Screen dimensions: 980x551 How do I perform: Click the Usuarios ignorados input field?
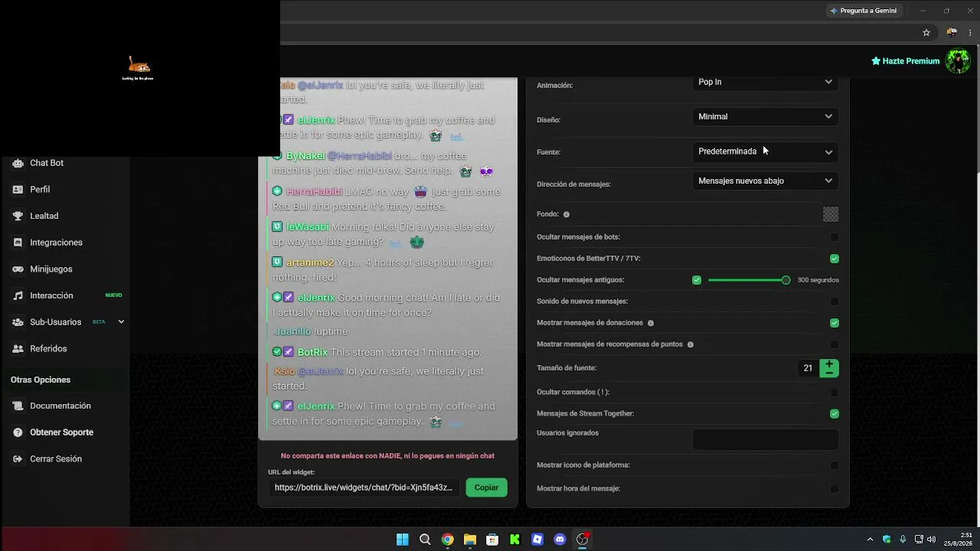(765, 439)
